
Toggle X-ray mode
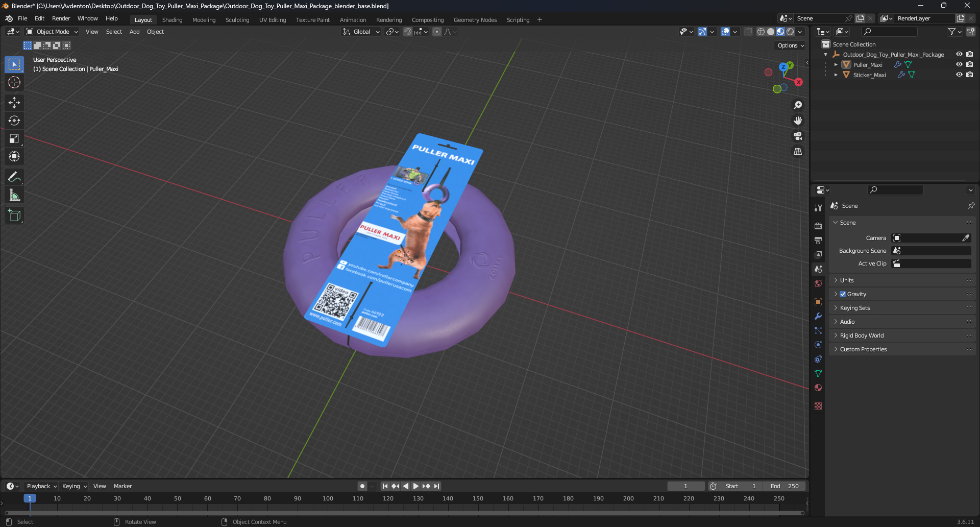748,32
